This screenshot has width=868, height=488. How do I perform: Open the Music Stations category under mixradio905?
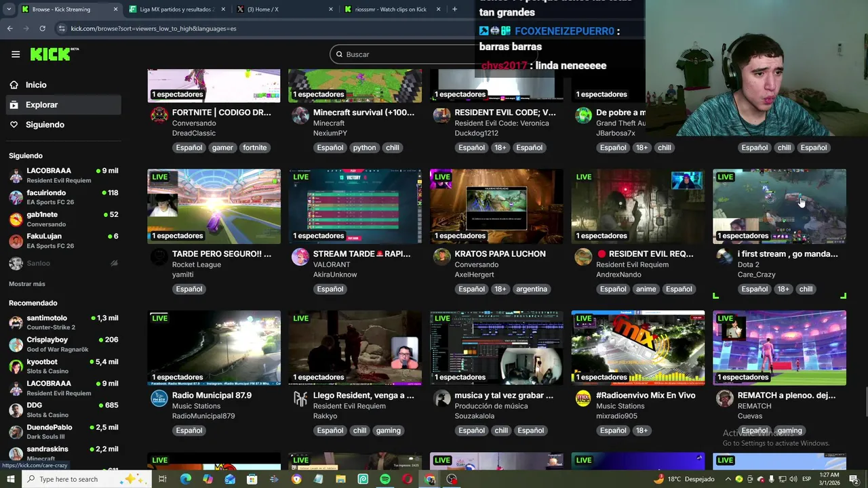[620, 406]
